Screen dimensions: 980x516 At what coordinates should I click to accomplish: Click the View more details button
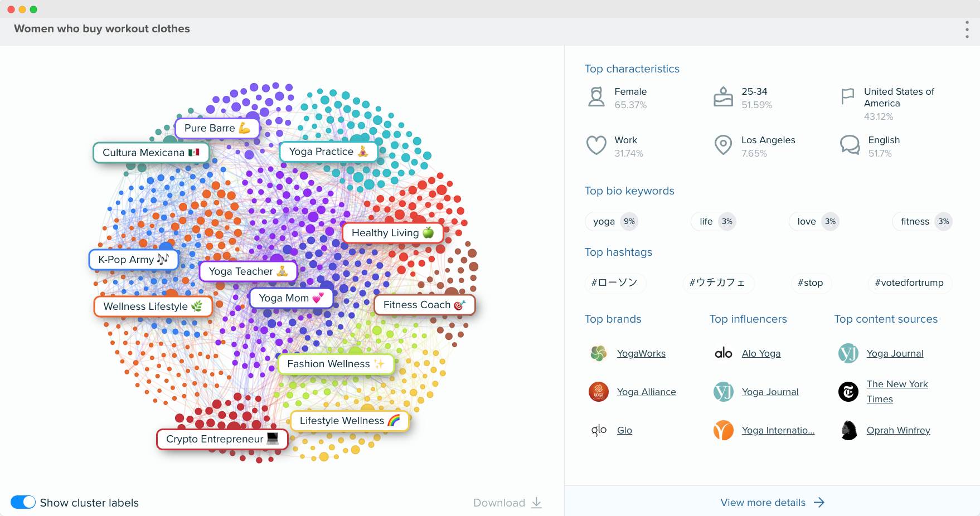pyautogui.click(x=772, y=502)
